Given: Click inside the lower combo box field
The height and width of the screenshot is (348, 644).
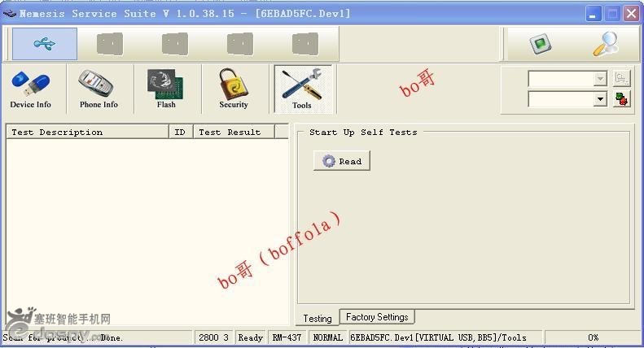Looking at the screenshot, I should [x=561, y=99].
